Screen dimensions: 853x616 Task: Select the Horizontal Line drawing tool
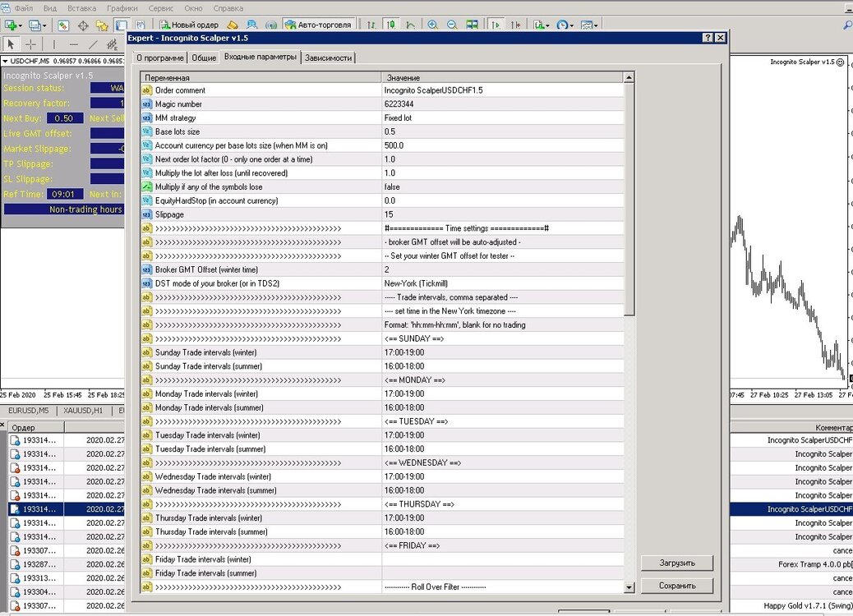pos(73,44)
